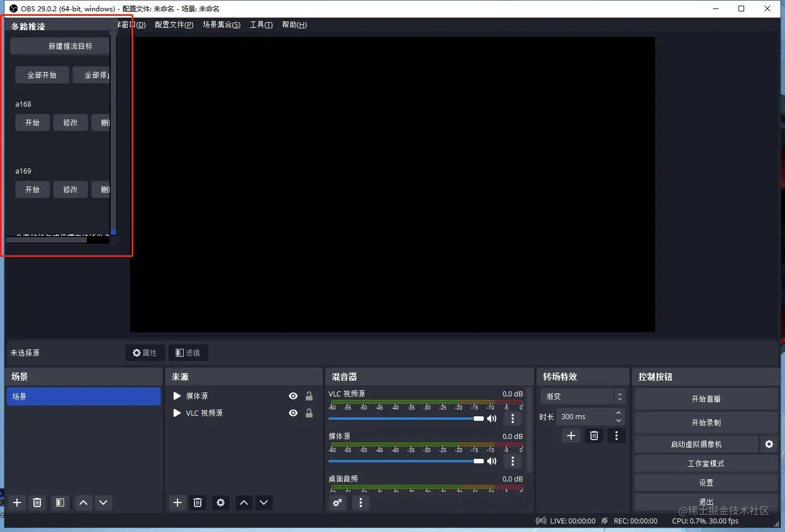Open the partially hidden 窗口(D) menu
The image size is (785, 532).
point(133,24)
